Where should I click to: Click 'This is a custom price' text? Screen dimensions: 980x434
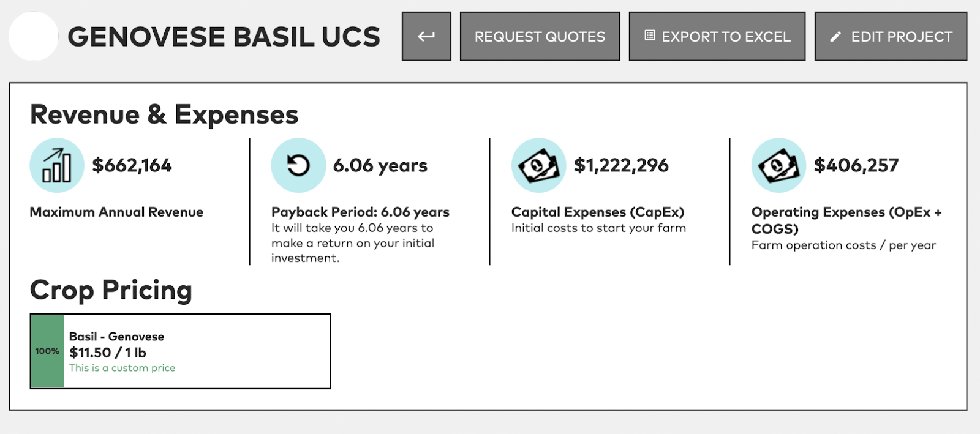coord(122,368)
